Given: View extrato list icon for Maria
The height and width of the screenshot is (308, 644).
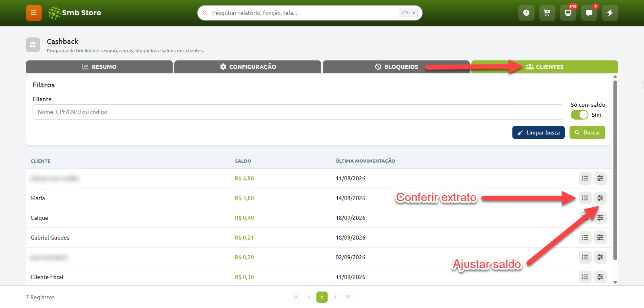Looking at the screenshot, I should click(585, 198).
